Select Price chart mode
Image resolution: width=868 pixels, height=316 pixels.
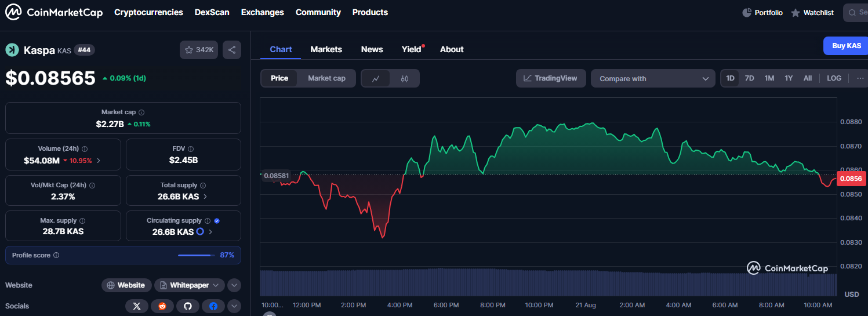point(279,78)
